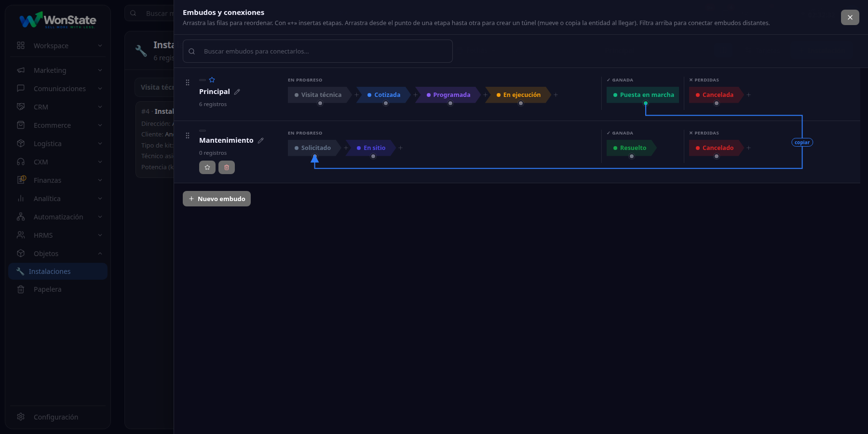Open Instalaciones in the sidebar
Screen dimensions: 868x434
[x=58, y=271]
